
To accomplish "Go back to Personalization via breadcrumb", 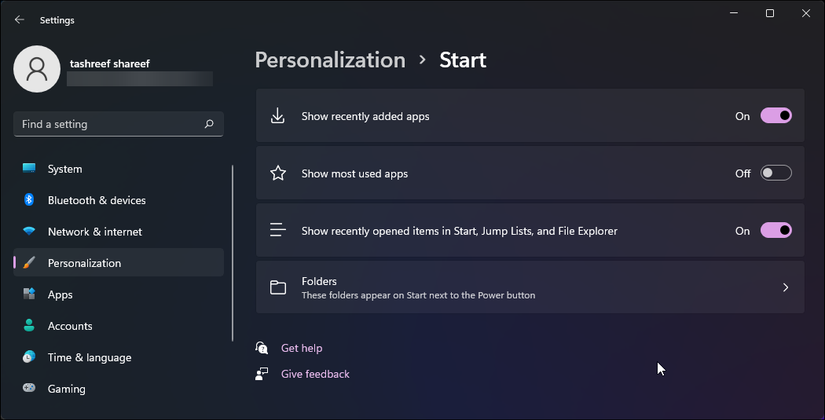I will (x=330, y=60).
